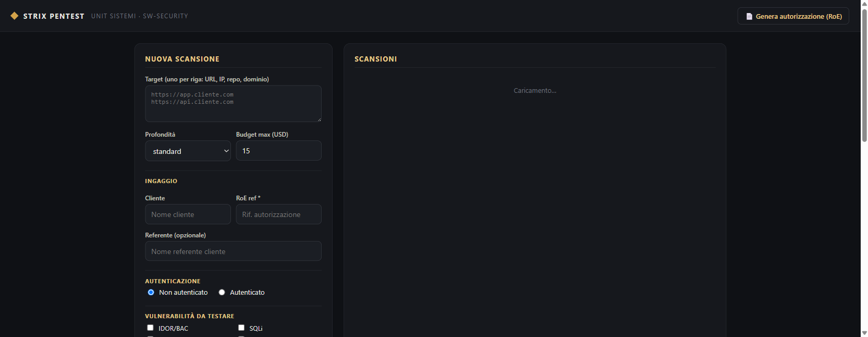Enable the IDOR/BAC checkbox
The height and width of the screenshot is (337, 868).
click(x=150, y=328)
